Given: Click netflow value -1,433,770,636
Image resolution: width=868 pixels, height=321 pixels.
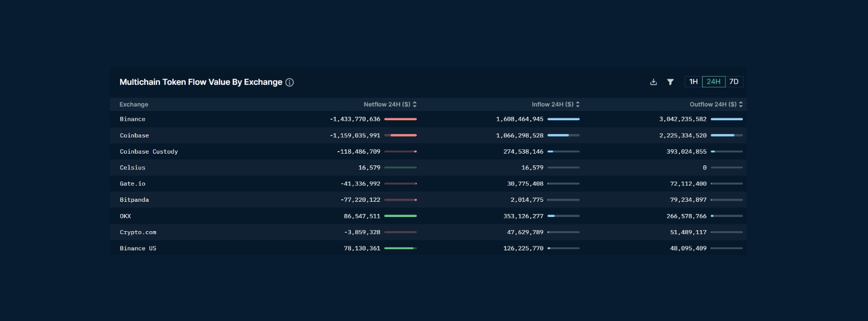Looking at the screenshot, I should (355, 119).
